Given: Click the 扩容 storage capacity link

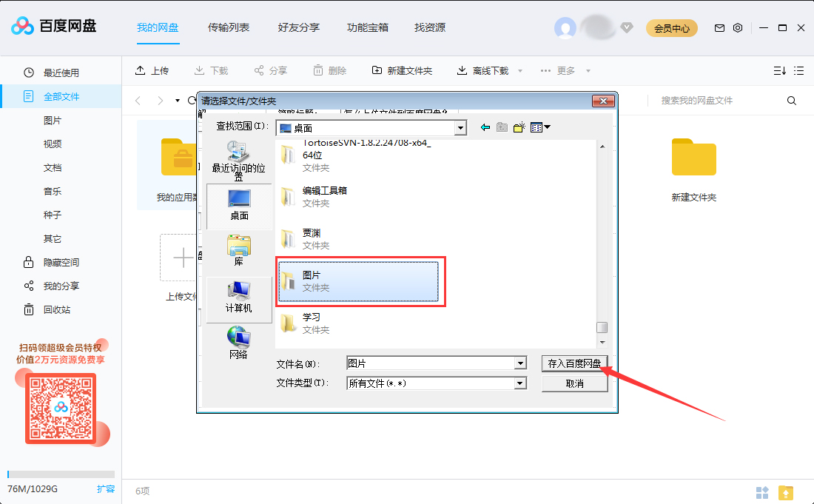Looking at the screenshot, I should (x=104, y=489).
